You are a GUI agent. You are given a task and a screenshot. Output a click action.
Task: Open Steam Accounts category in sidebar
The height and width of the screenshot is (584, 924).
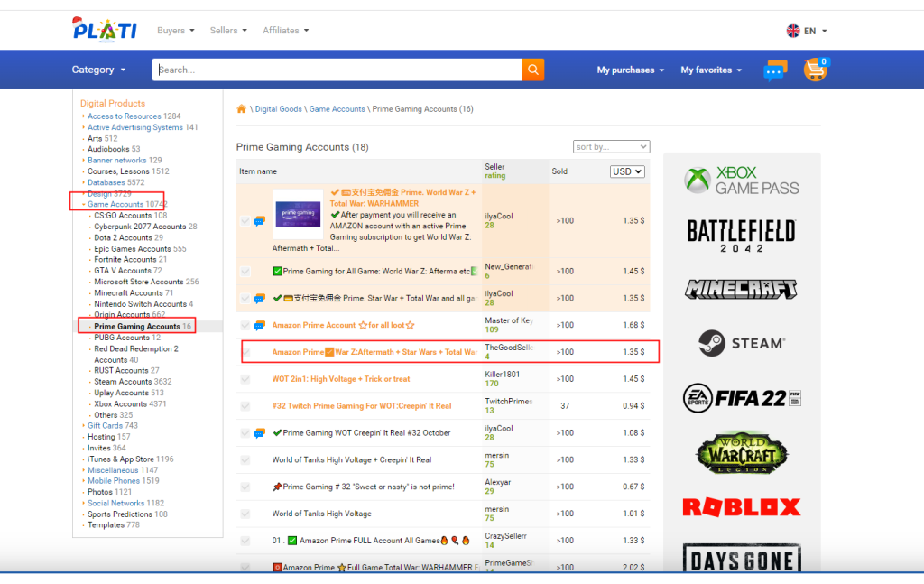[x=122, y=382]
